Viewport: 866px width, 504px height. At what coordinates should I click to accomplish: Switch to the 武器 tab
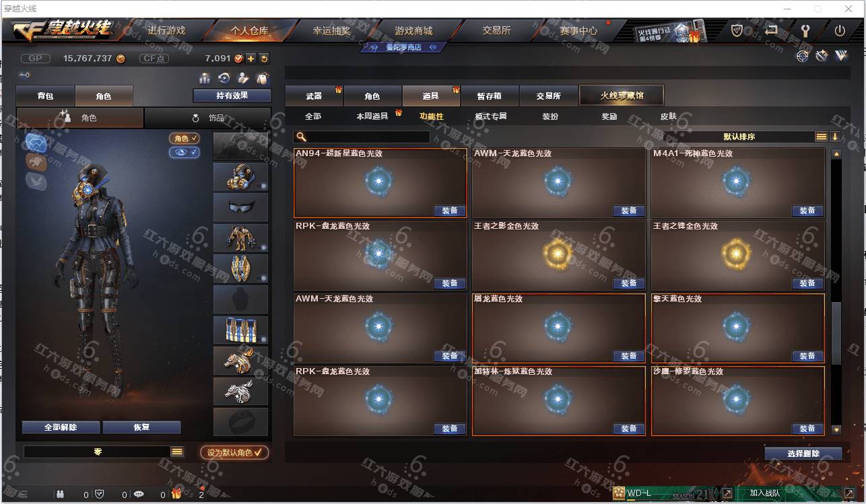point(314,96)
